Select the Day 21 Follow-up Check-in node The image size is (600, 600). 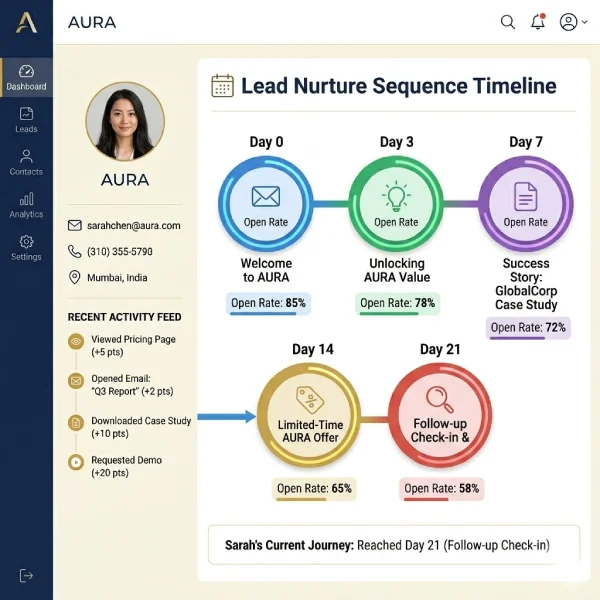440,415
